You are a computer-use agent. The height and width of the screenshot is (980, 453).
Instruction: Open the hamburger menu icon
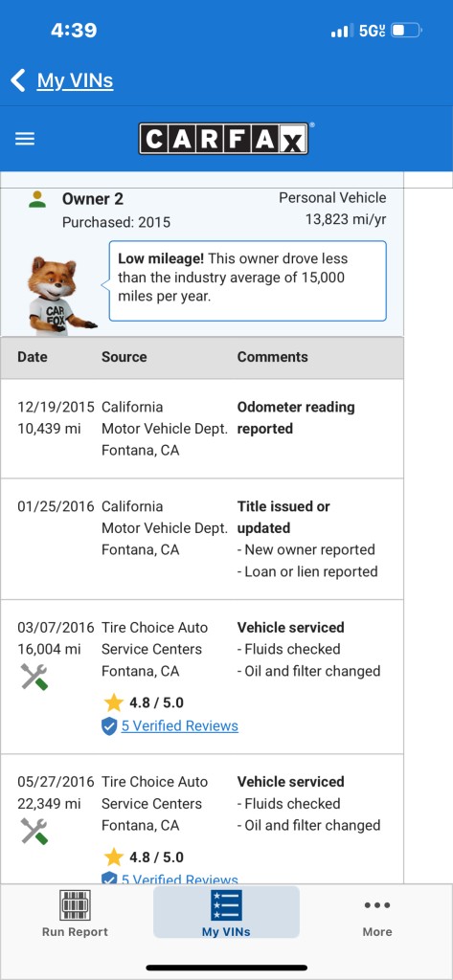click(25, 139)
